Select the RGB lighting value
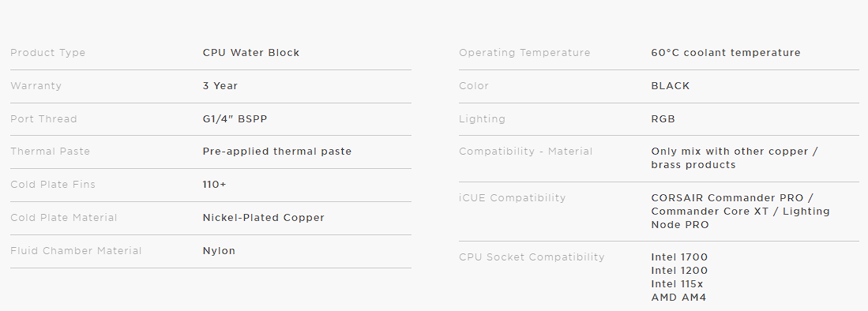The image size is (868, 311). pos(663,119)
